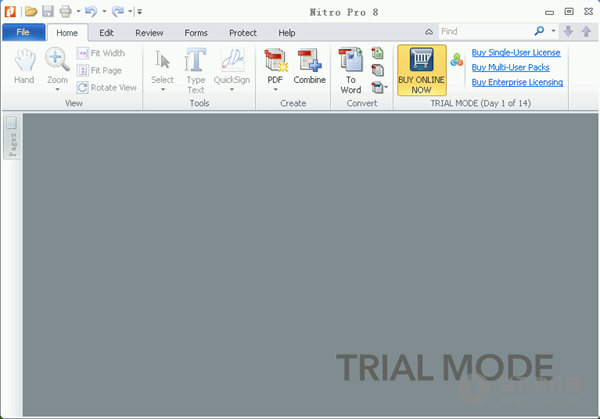
Task: Expand the PDF create dropdown arrow
Action: 276,90
